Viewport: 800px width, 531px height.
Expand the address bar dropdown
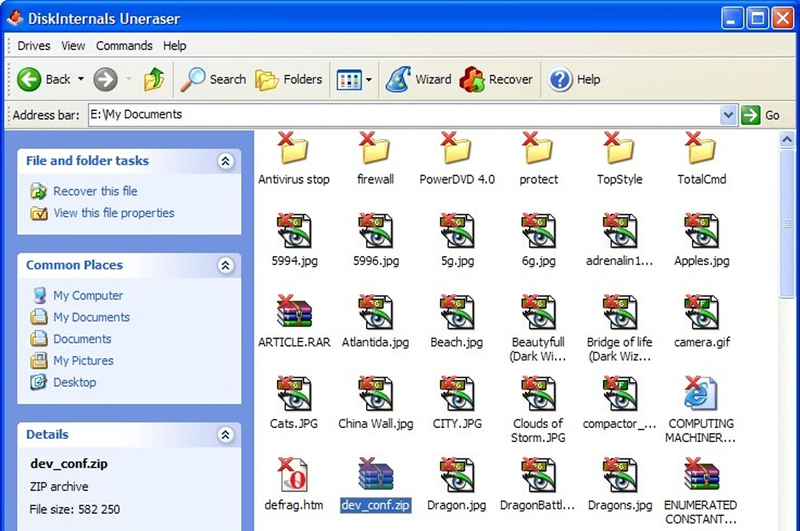point(728,115)
